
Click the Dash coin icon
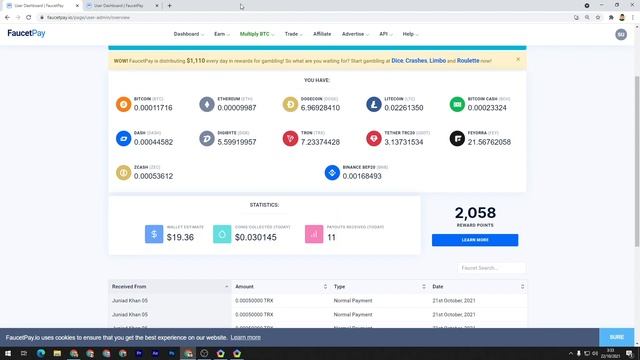(x=123, y=138)
